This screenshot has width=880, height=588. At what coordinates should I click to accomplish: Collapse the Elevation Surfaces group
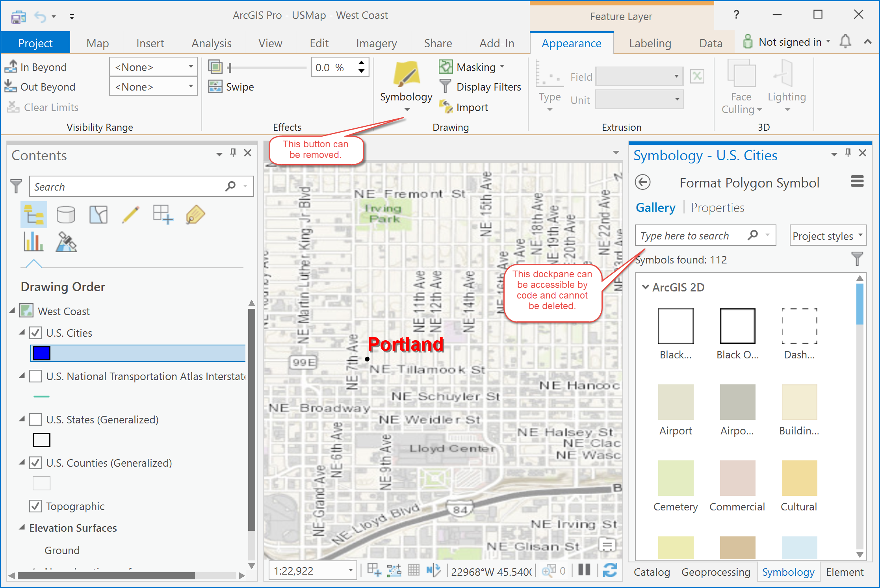coord(22,527)
